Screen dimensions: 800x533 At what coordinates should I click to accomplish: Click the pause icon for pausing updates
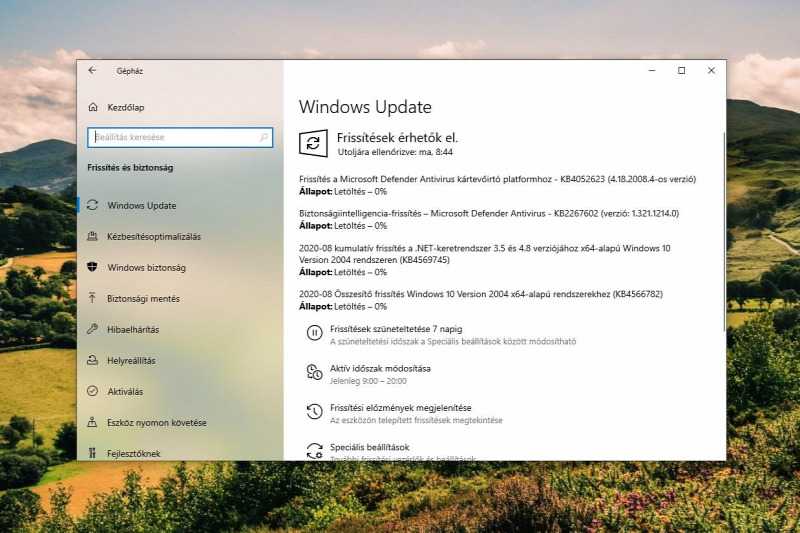point(314,333)
